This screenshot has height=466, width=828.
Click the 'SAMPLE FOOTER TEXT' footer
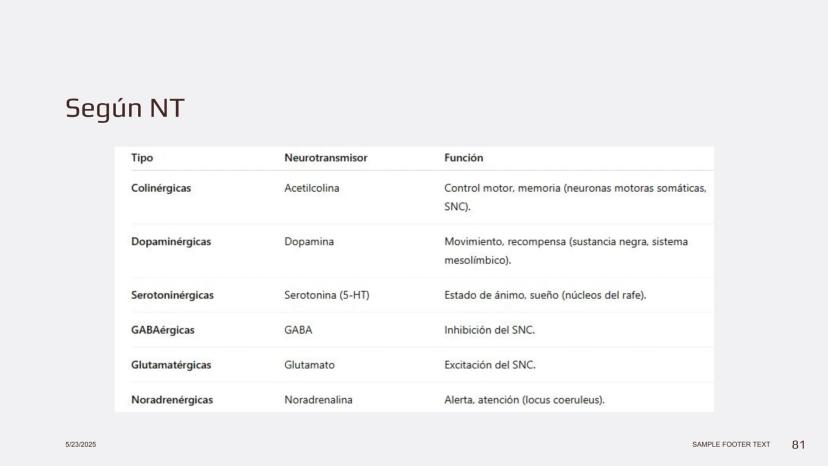731,444
